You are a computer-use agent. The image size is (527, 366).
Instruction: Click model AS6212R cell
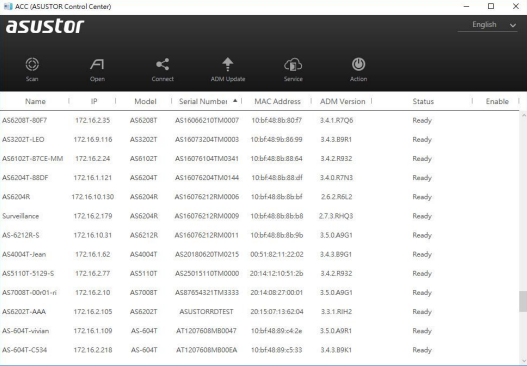[x=144, y=235]
